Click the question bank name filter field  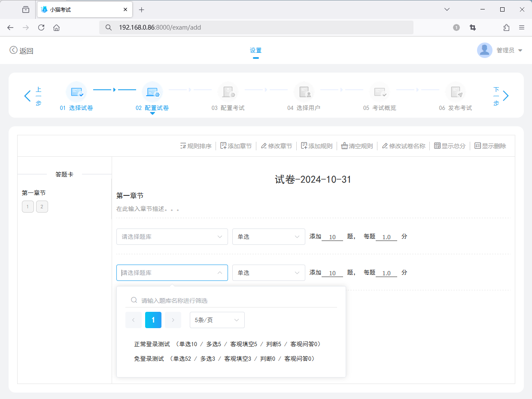coord(236,300)
